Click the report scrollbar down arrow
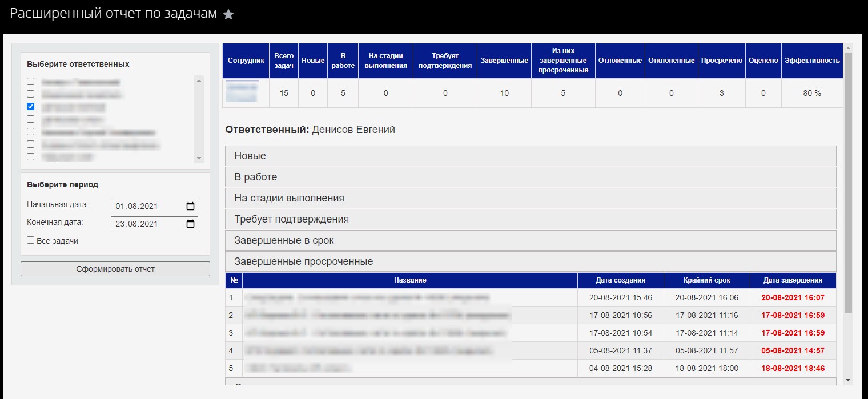 pyautogui.click(x=848, y=380)
